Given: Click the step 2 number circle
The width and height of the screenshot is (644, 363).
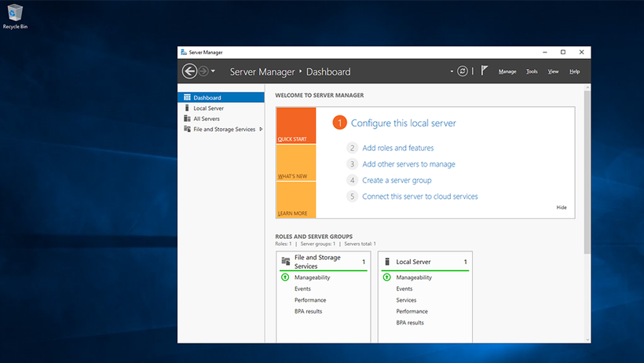Looking at the screenshot, I should click(x=352, y=148).
